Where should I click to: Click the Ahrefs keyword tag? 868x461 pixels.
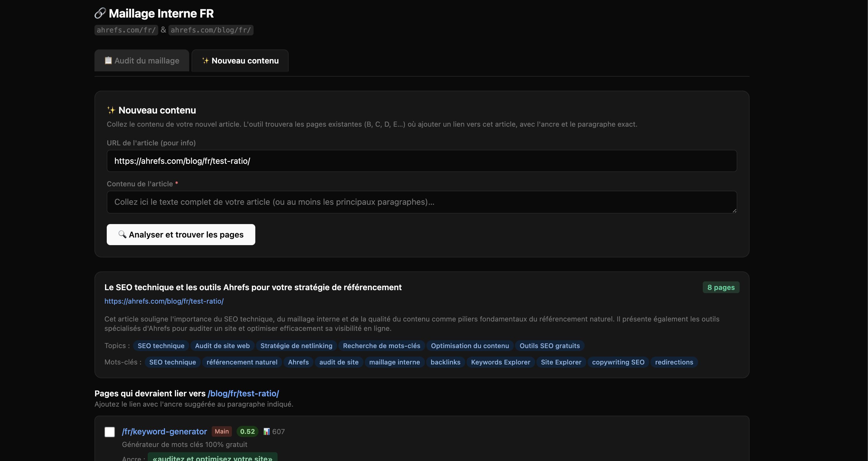point(299,362)
